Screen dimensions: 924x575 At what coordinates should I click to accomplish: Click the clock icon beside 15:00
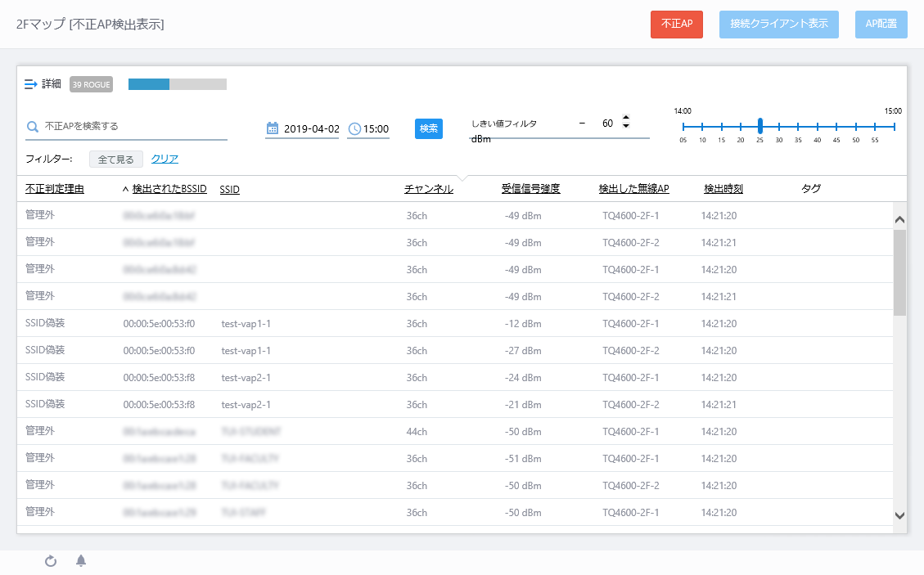pyautogui.click(x=354, y=128)
